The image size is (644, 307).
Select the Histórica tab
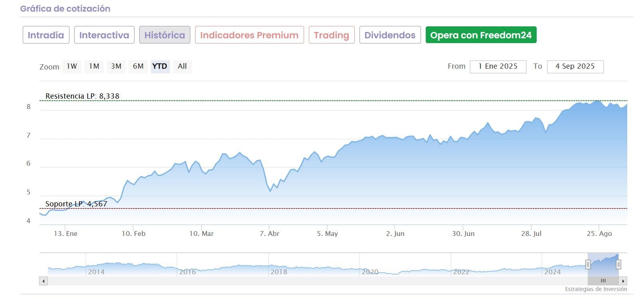(164, 35)
